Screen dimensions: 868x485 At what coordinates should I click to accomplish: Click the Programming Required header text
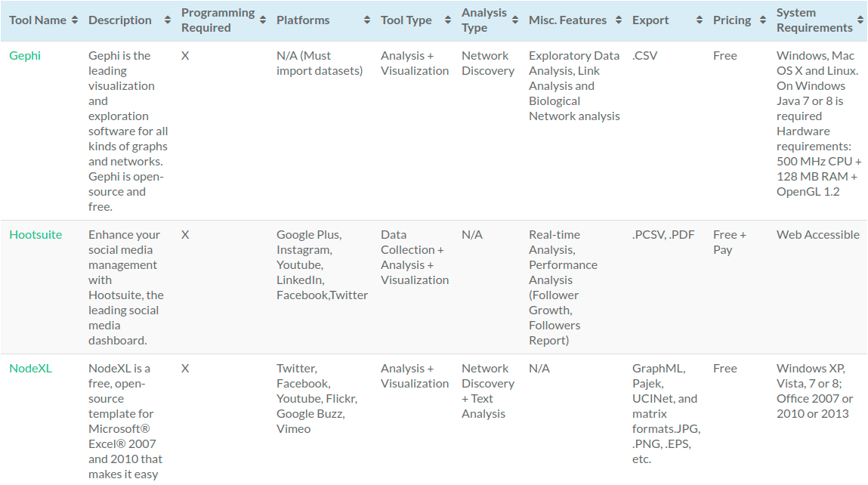click(218, 20)
